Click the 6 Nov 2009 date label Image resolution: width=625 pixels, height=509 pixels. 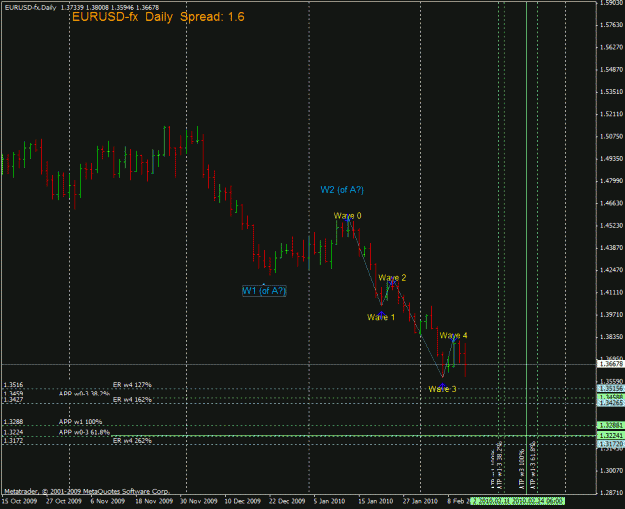[108, 501]
